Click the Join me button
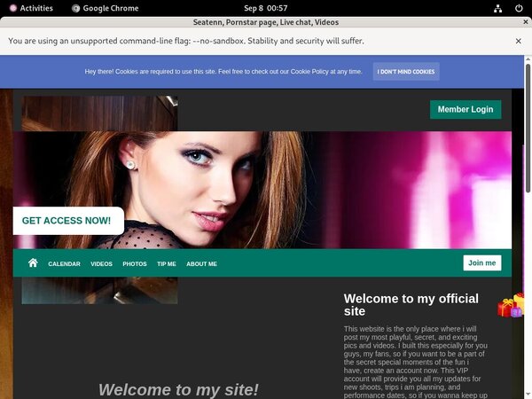The width and height of the screenshot is (532, 399). tap(481, 263)
